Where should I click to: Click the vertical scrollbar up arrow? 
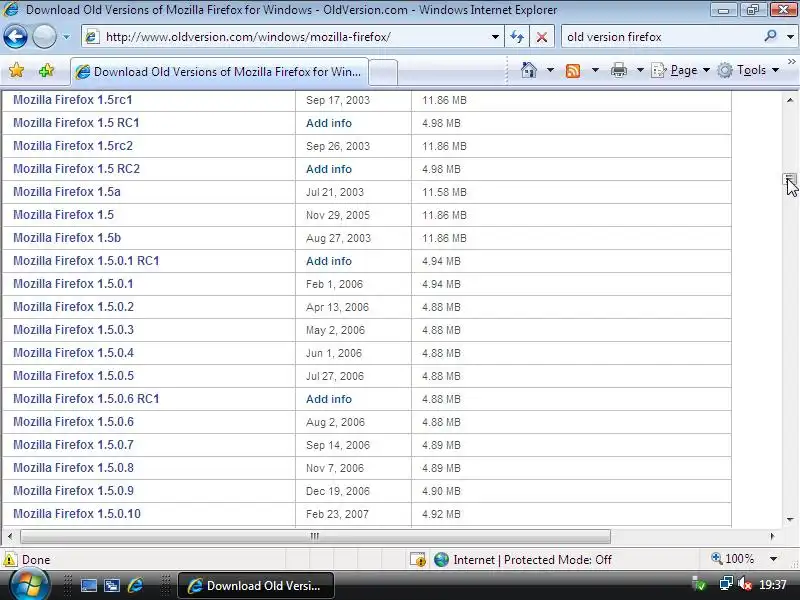(790, 100)
